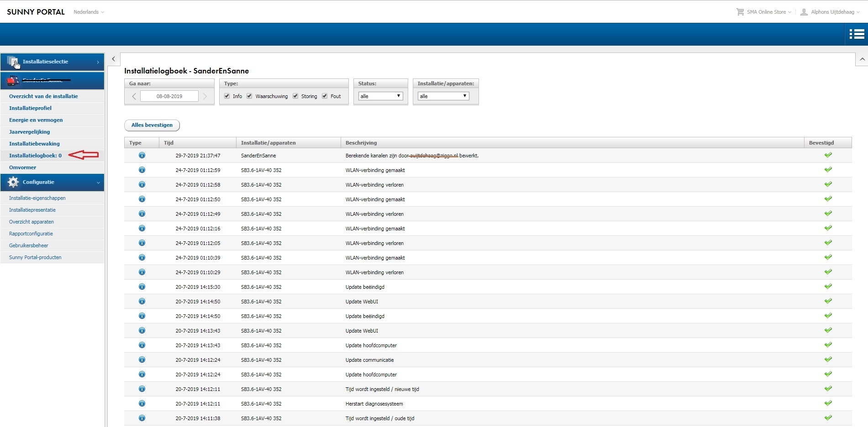
Task: Toggle the Storing type checkbox
Action: pos(295,96)
